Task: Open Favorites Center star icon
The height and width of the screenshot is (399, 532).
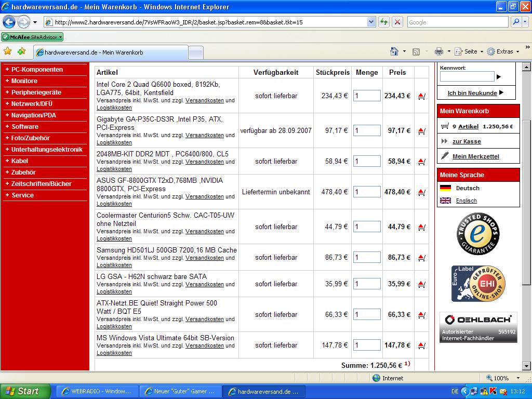Action: [x=7, y=51]
